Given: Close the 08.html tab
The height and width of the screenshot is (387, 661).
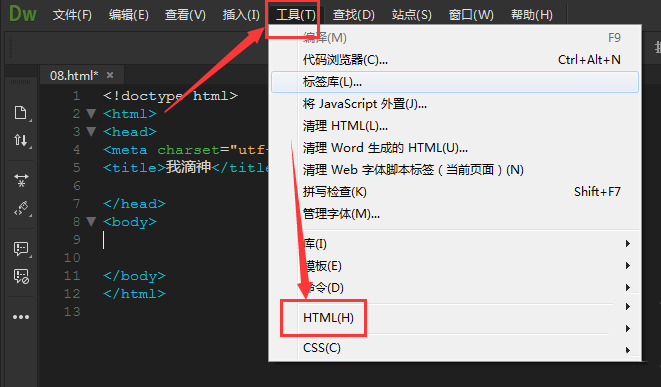Looking at the screenshot, I should (x=110, y=75).
